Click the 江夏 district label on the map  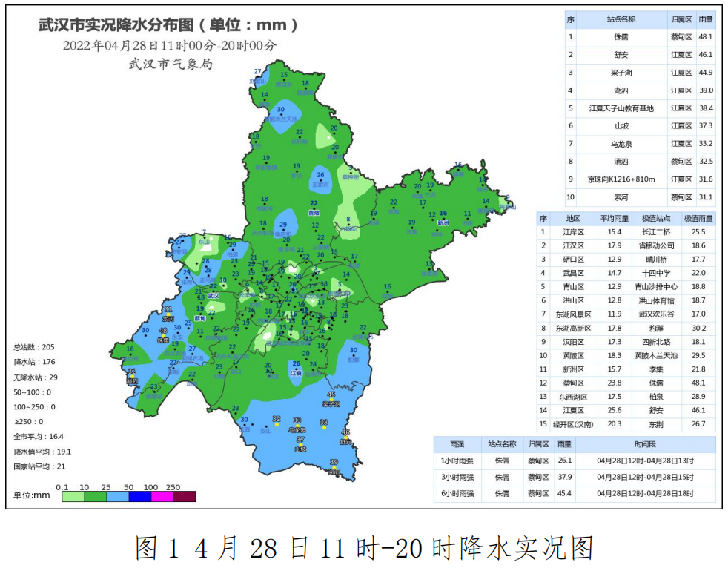pos(296,372)
